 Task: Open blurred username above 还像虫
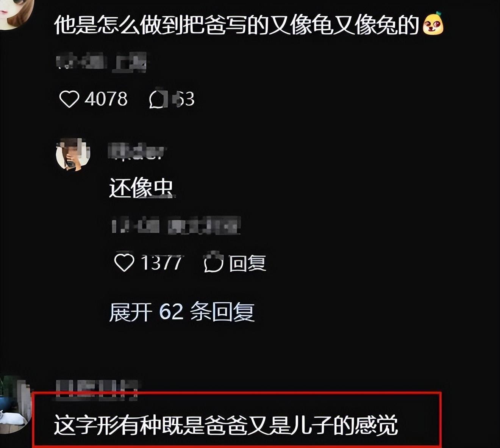(136, 151)
